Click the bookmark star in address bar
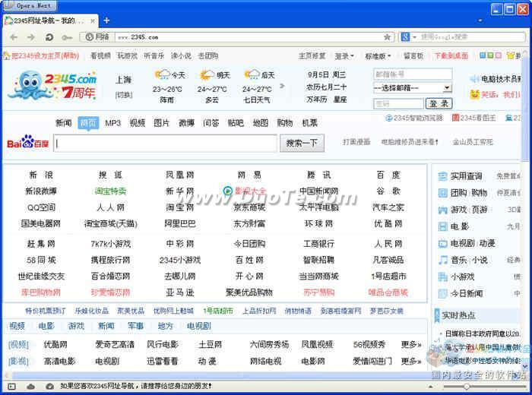The height and width of the screenshot is (395, 532). pos(387,36)
